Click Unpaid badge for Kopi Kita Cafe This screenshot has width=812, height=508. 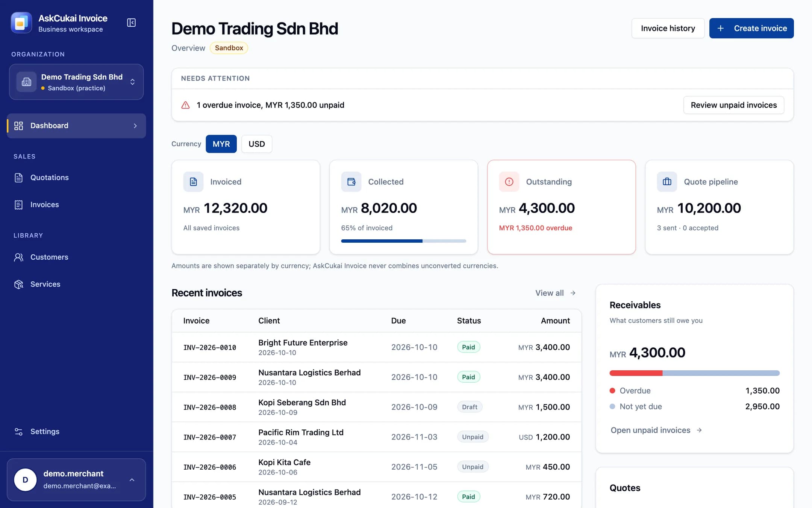(x=473, y=467)
